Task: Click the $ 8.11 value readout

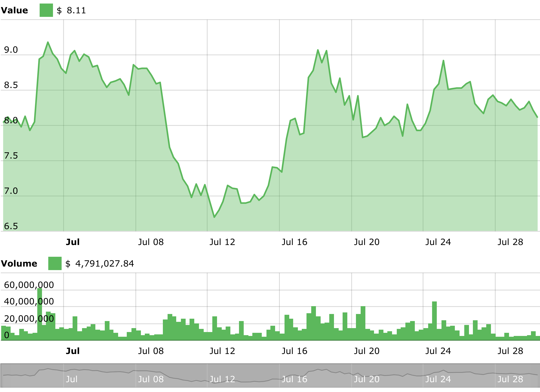Action: [71, 10]
